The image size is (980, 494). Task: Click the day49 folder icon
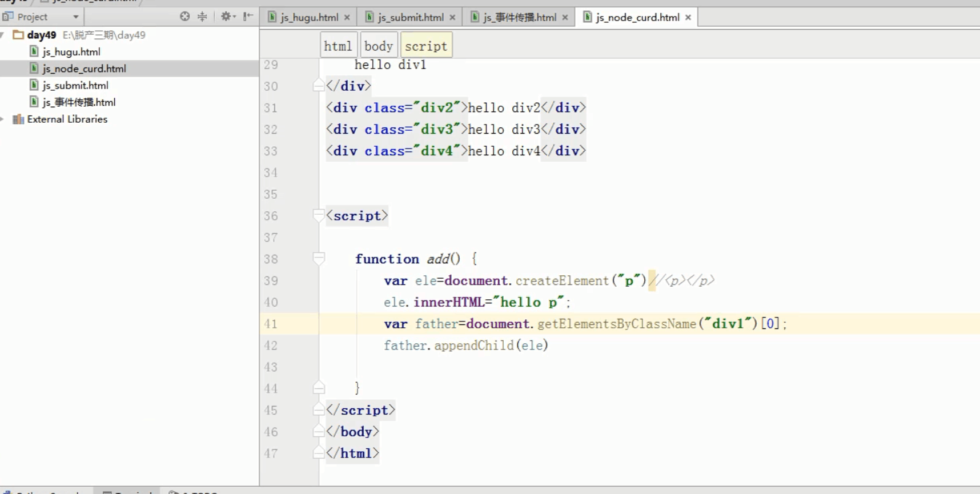click(x=18, y=35)
